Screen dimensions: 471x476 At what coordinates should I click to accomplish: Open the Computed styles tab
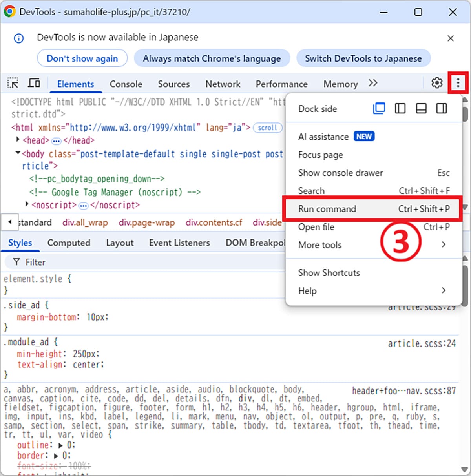[x=69, y=243]
